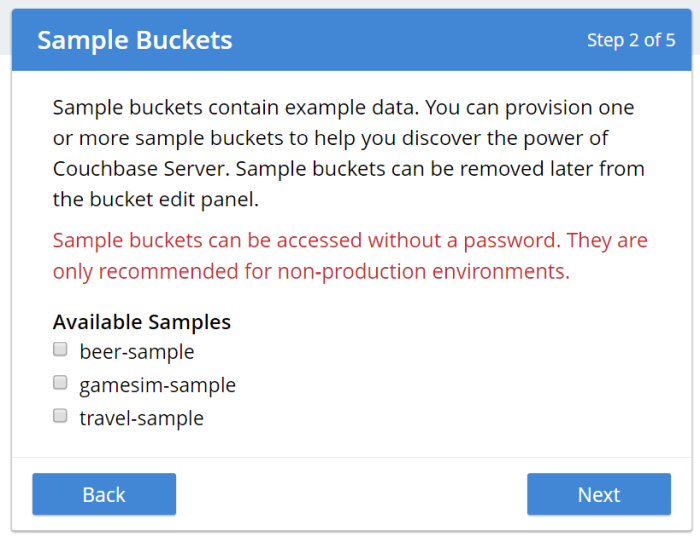Click the 'bucket edit panel' text
Viewport: 700px width, 549px height.
coord(174,200)
